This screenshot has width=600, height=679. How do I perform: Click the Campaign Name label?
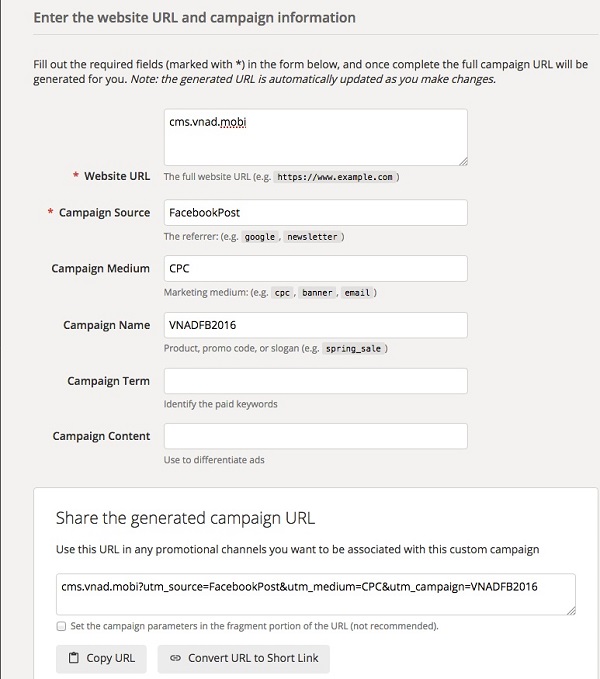tap(106, 325)
